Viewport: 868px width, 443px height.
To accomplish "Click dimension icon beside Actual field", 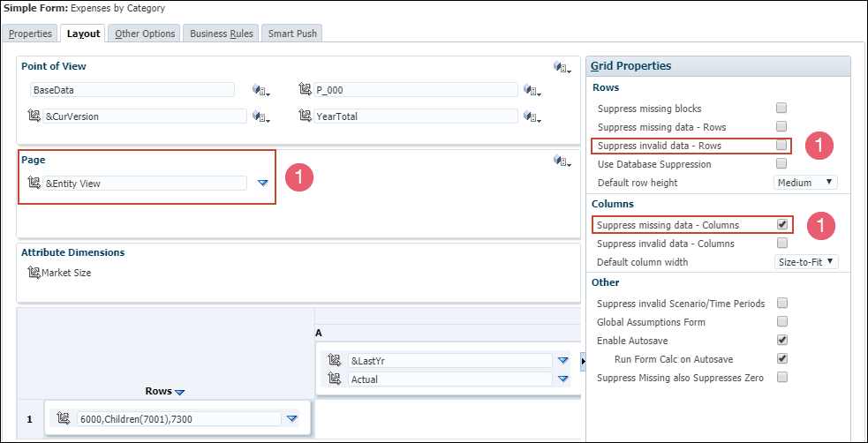I will (335, 379).
